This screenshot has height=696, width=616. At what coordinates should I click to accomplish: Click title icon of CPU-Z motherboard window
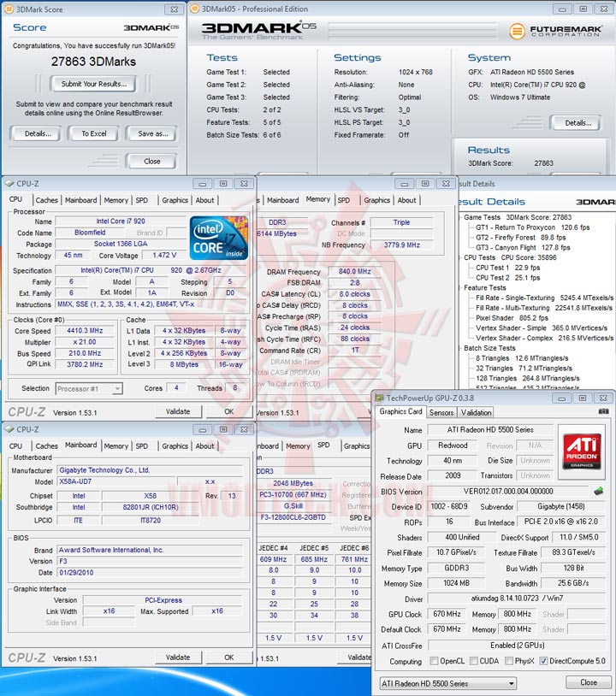pos(9,429)
